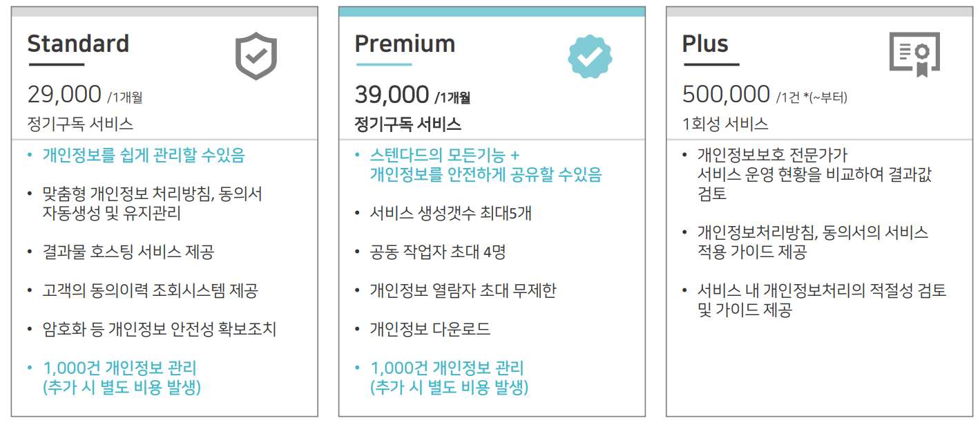The height and width of the screenshot is (423, 980).
Task: Click the gray top bar of Standard card
Action: pos(164,12)
